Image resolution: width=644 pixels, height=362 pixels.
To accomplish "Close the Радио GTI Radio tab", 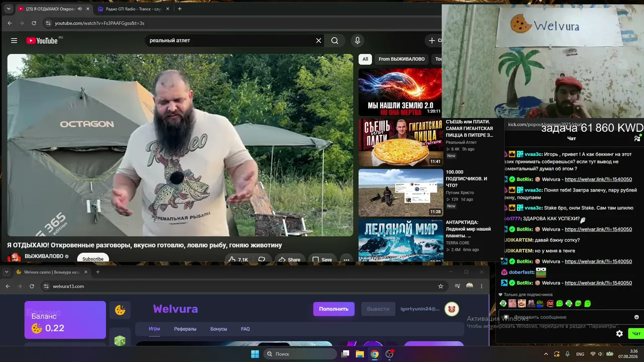I will (x=168, y=9).
